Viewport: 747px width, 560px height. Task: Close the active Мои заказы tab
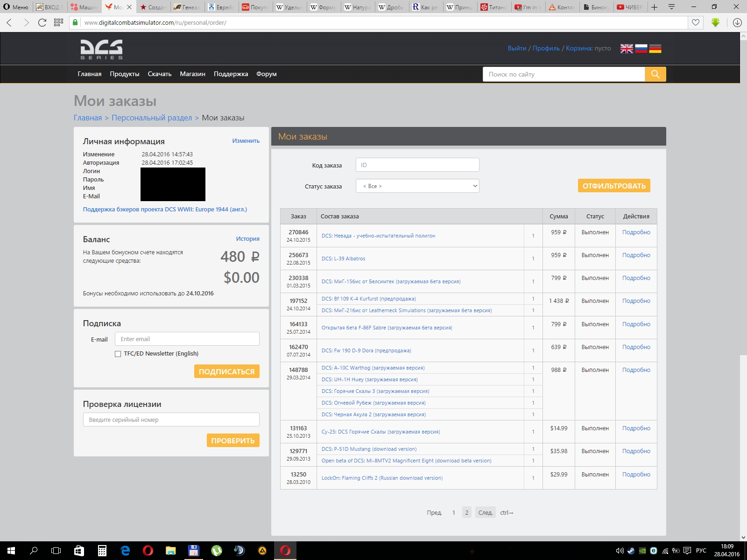click(x=129, y=7)
